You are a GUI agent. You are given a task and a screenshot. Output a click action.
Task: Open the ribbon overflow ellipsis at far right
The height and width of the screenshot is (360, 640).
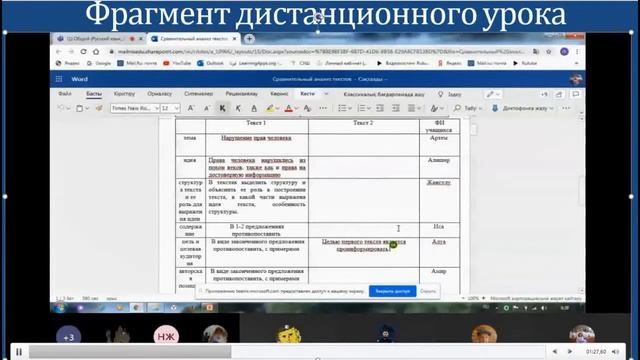566,108
